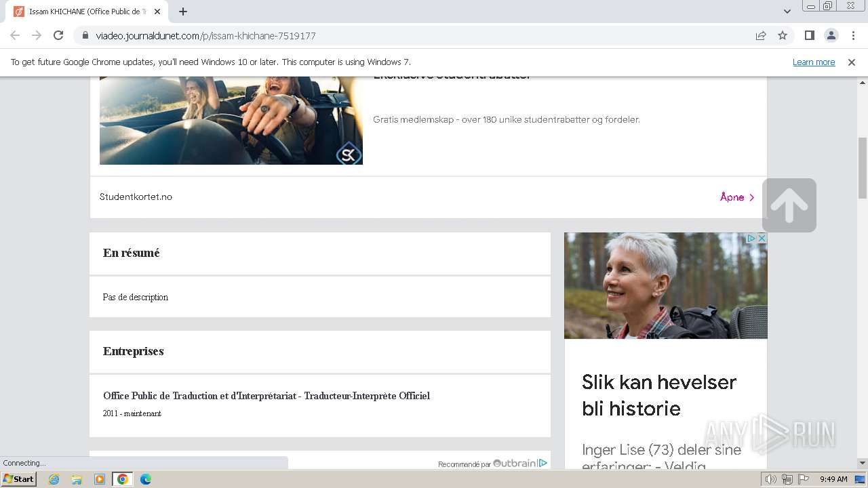Go forward using browser forward arrow
This screenshot has height=488, width=868.
click(x=37, y=35)
